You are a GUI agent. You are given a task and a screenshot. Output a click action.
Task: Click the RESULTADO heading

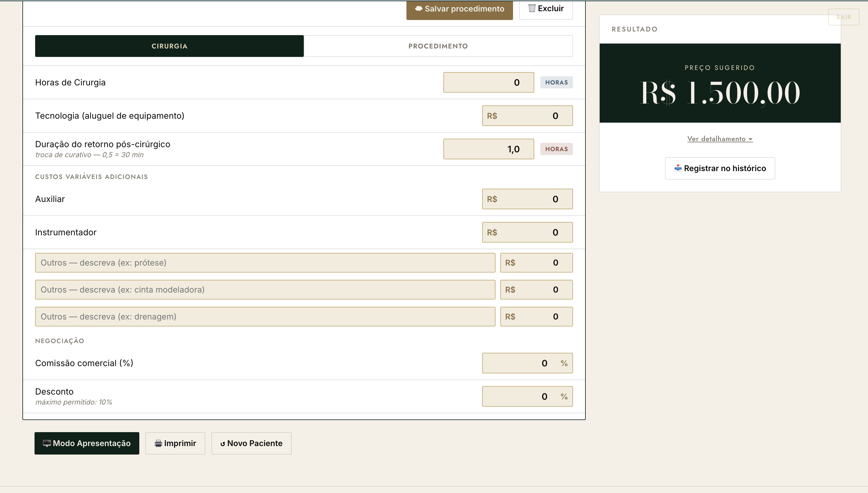click(634, 29)
